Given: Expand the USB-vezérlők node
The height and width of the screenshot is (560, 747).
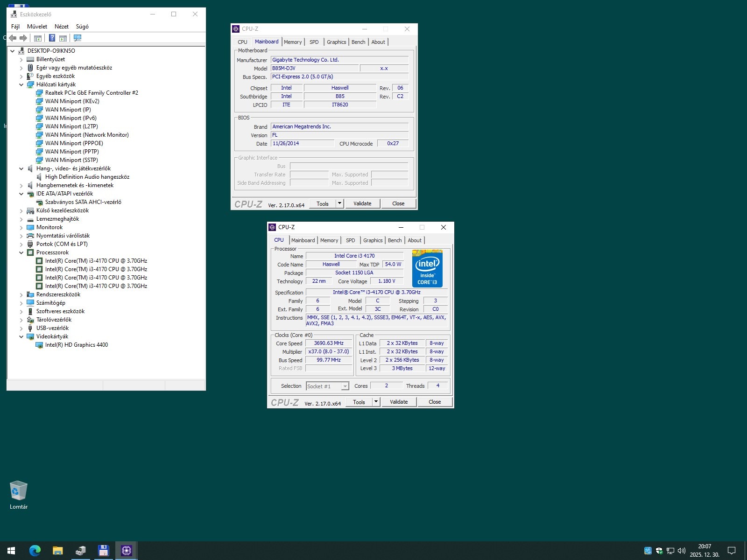Looking at the screenshot, I should pyautogui.click(x=21, y=328).
